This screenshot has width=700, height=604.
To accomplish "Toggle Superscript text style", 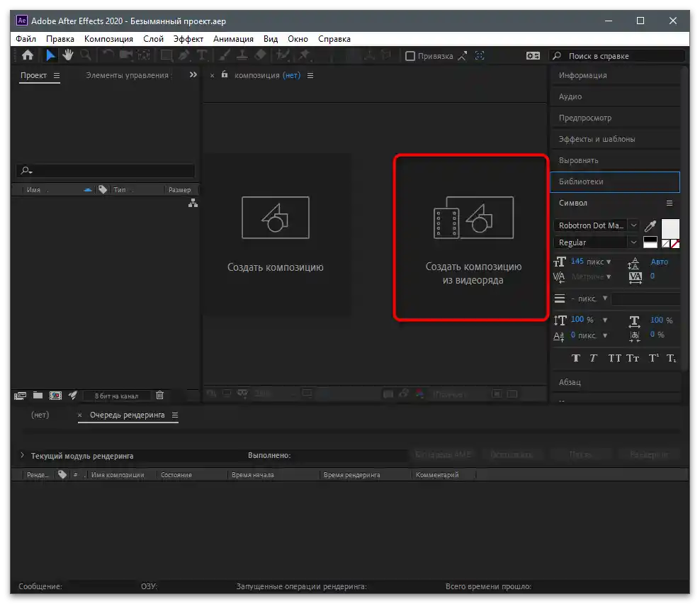I will click(x=653, y=358).
